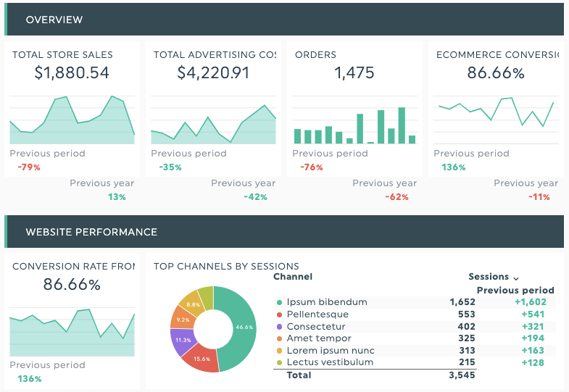Click the Conversion Rate From area chart

click(72, 332)
